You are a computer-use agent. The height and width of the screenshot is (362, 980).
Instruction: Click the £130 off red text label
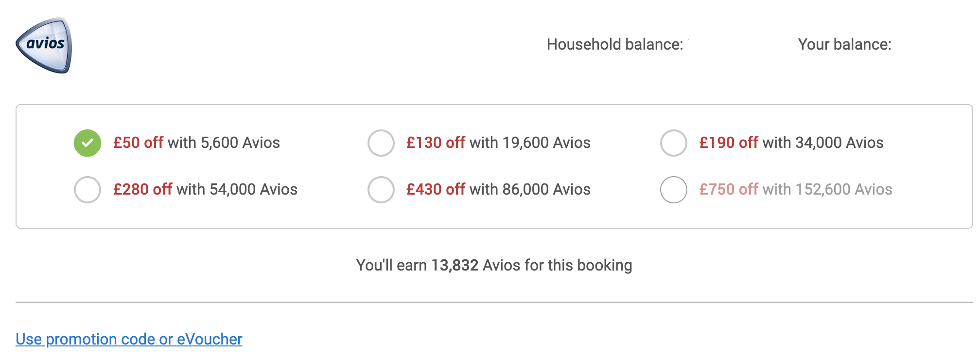pyautogui.click(x=436, y=143)
